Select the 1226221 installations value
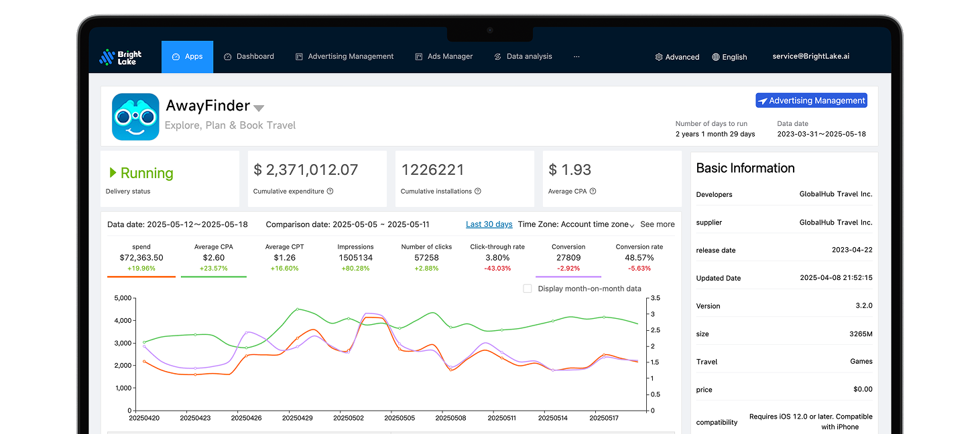 (x=432, y=170)
